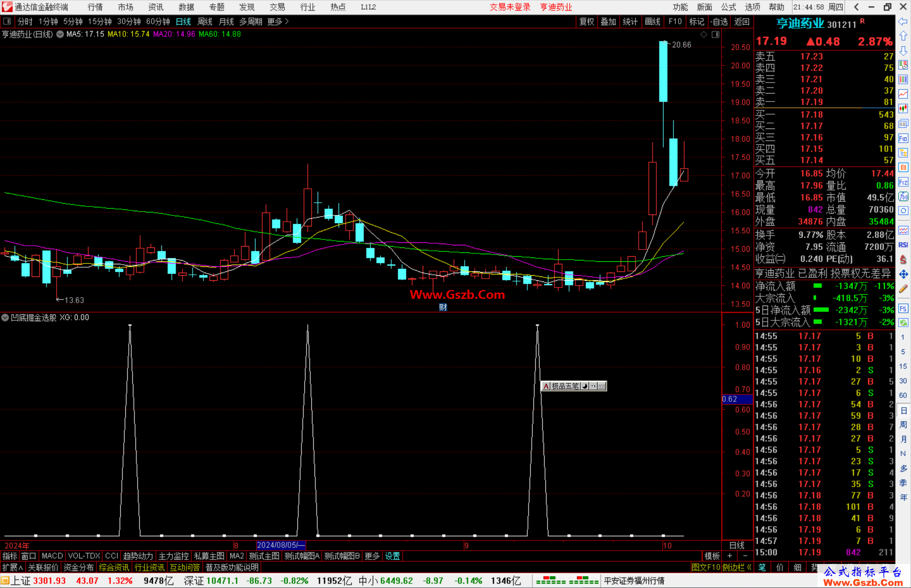Open the 日线 period selector at chart bottom right
The width and height of the screenshot is (911, 588).
[x=737, y=545]
